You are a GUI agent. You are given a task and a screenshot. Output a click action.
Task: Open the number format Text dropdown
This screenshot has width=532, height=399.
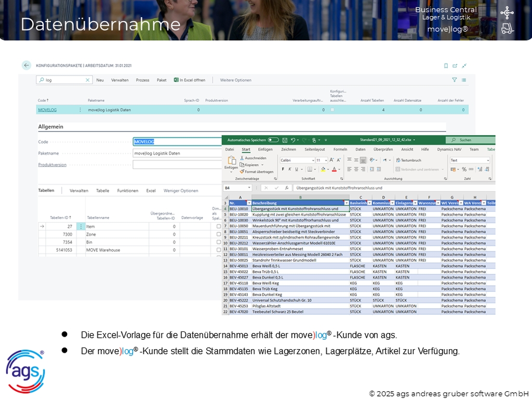click(x=488, y=160)
